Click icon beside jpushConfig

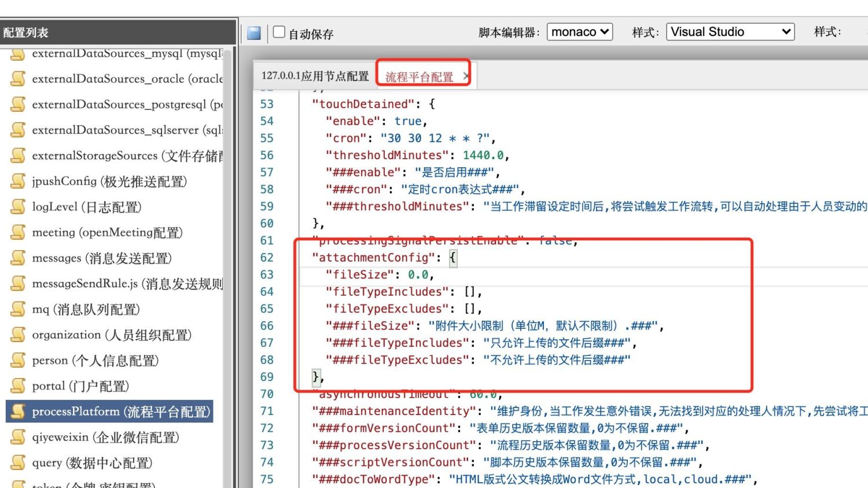coord(19,181)
